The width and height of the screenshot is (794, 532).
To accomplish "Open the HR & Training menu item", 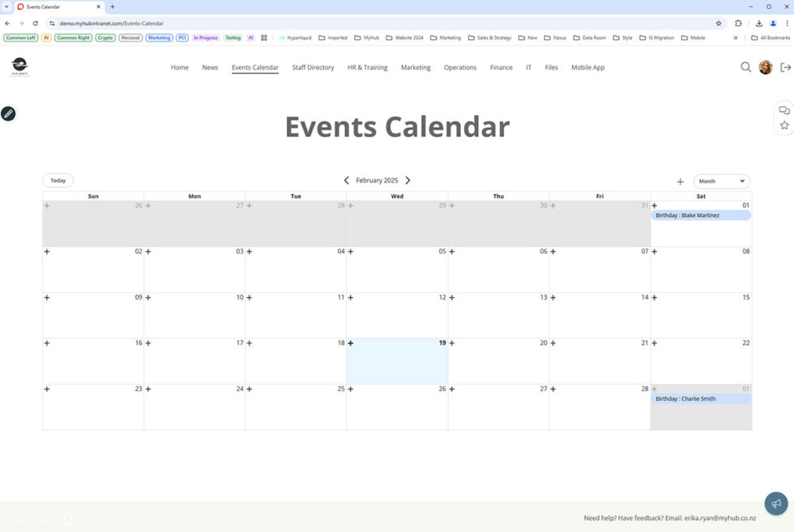I will [367, 67].
